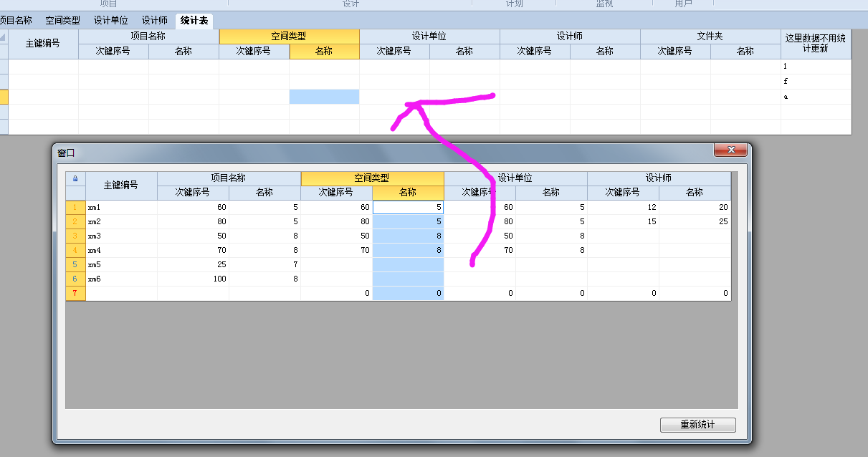Select the cell showing 100 in xm6 row
Viewport: 868px width, 457px height.
[x=193, y=279]
